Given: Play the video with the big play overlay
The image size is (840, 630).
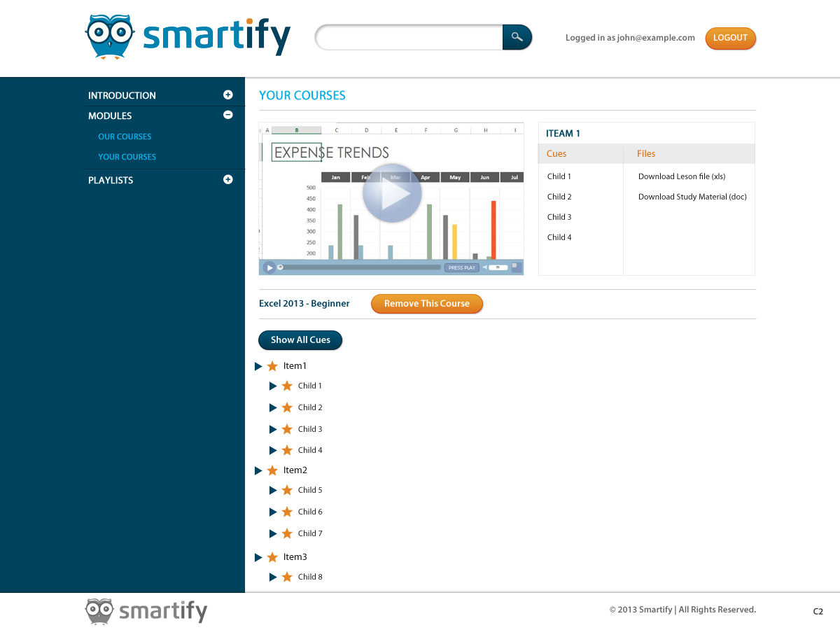Looking at the screenshot, I should pyautogui.click(x=392, y=193).
